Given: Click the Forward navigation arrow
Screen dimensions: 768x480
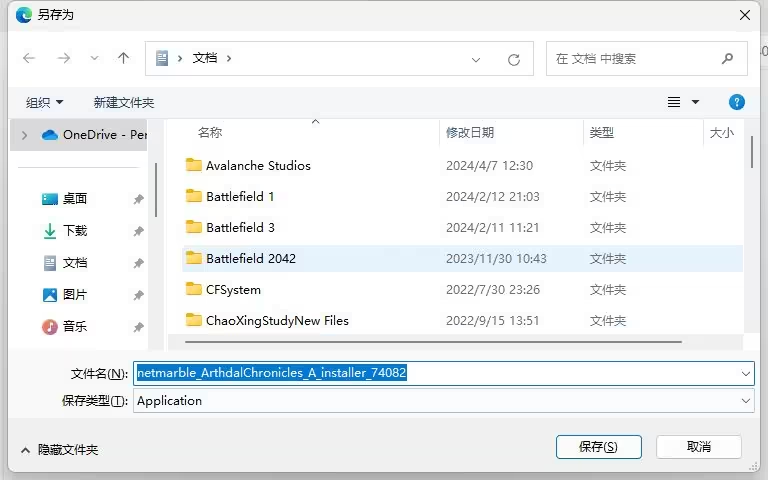Looking at the screenshot, I should 64,58.
